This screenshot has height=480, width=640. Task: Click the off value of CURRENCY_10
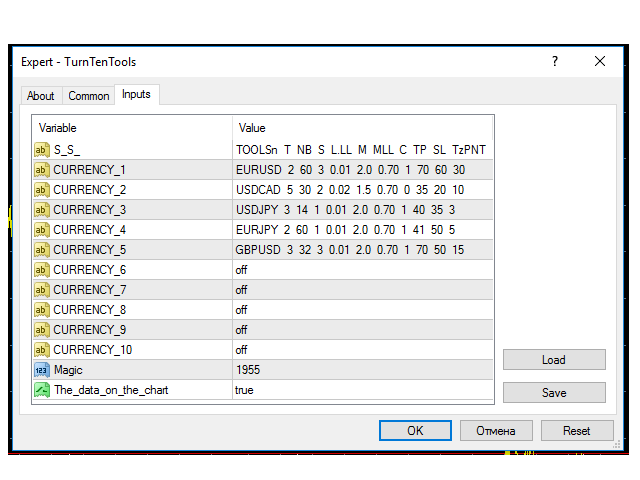pyautogui.click(x=241, y=350)
